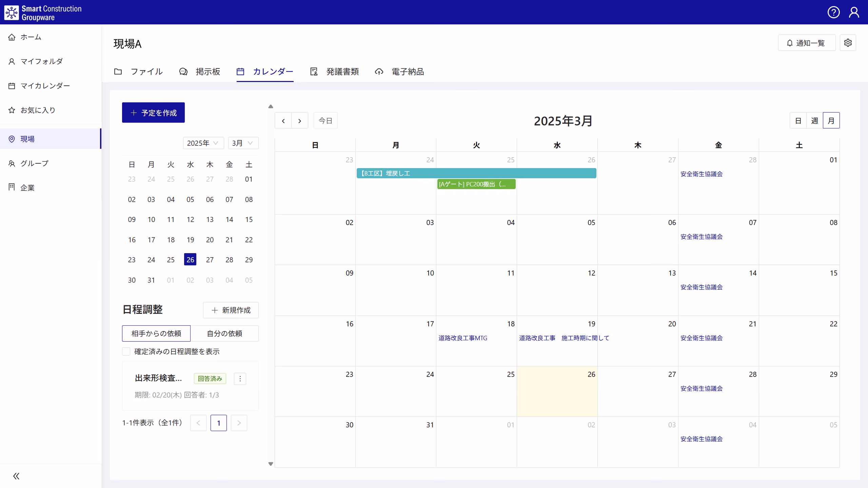Go to next month arrow
868x488 pixels.
(300, 121)
